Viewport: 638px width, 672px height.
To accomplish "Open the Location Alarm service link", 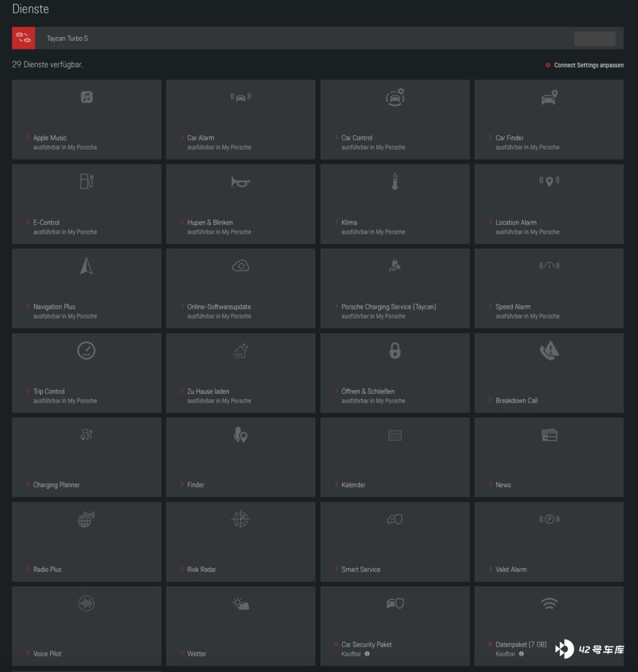I will 516,223.
